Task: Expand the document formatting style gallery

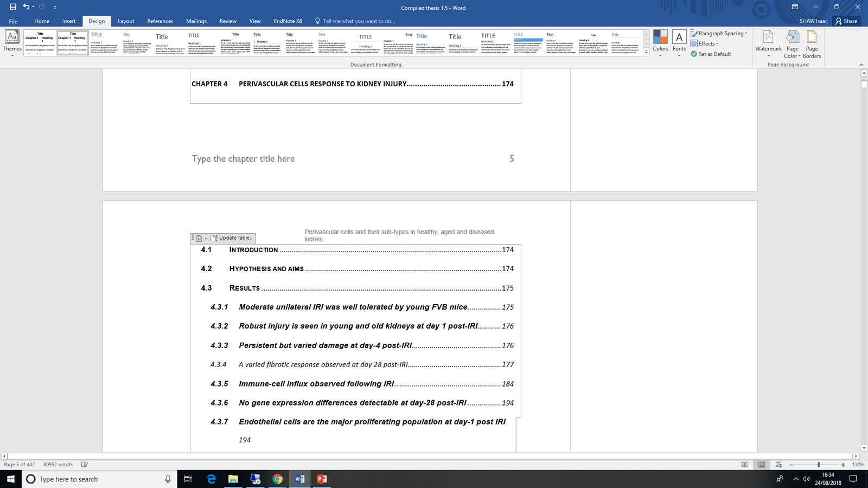Action: pos(646,53)
